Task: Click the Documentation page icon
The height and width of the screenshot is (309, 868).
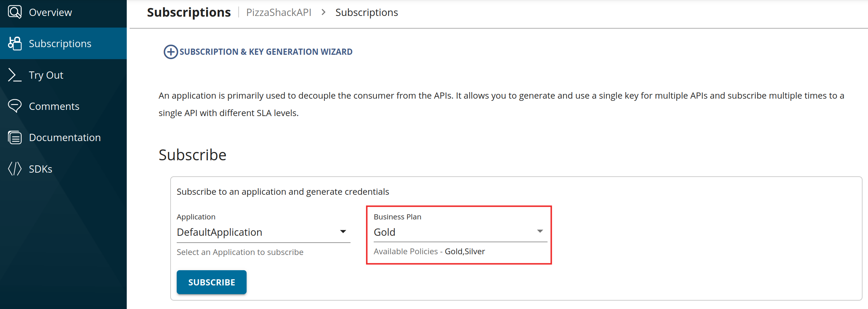Action: click(15, 137)
